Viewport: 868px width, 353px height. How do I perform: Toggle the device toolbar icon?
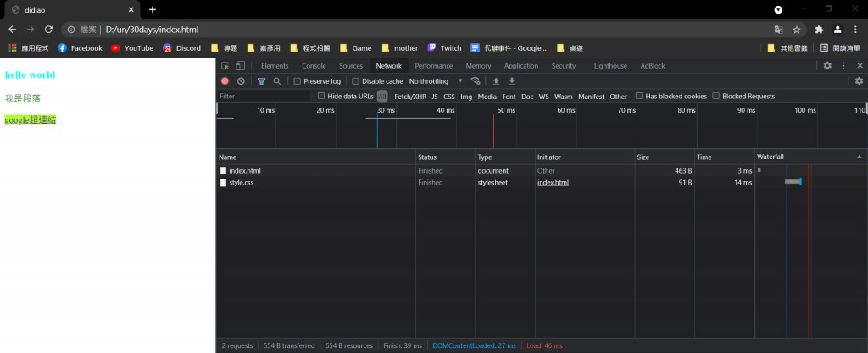click(x=240, y=66)
